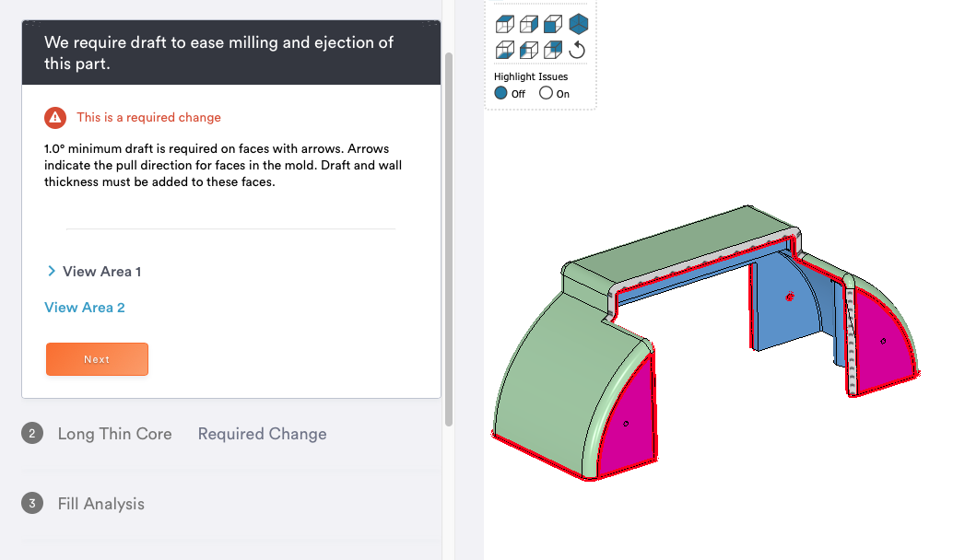Click the panel's vertical scrollbar
This screenshot has width=953, height=560.
[x=449, y=239]
